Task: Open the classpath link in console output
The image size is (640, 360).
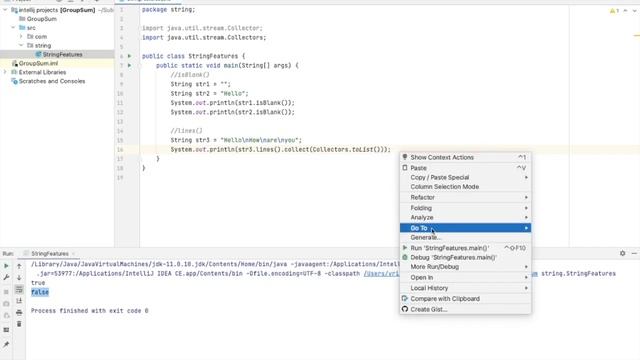Action: coord(381,273)
